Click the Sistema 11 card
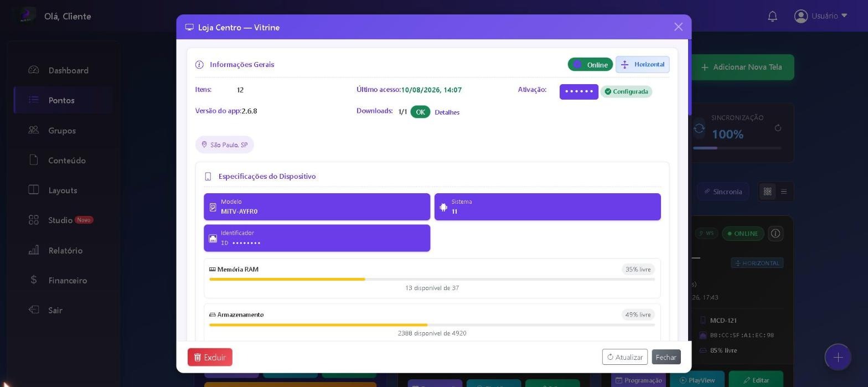The image size is (868, 387). [x=547, y=207]
